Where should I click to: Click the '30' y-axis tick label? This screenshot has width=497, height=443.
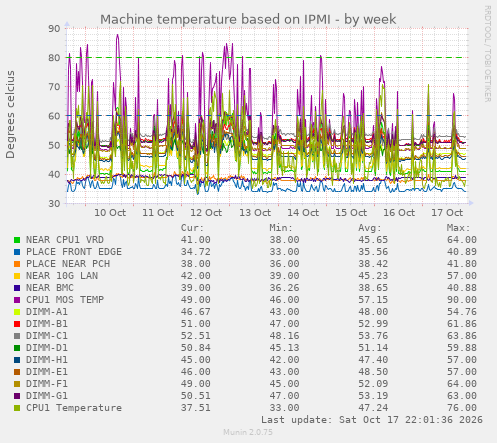(54, 203)
